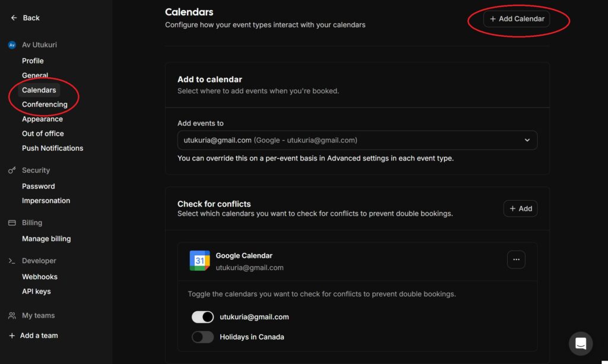Click Add a team link
608x364 pixels.
(x=39, y=335)
